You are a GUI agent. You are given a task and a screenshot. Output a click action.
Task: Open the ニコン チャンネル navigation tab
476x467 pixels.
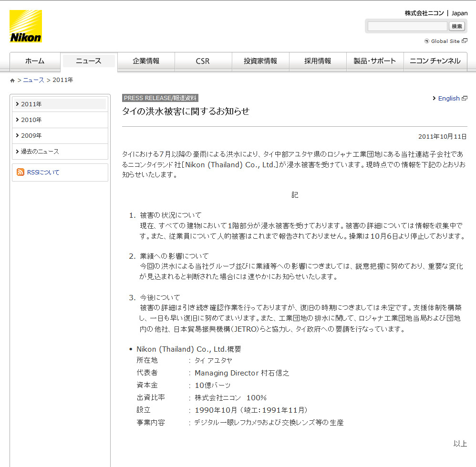coord(435,61)
